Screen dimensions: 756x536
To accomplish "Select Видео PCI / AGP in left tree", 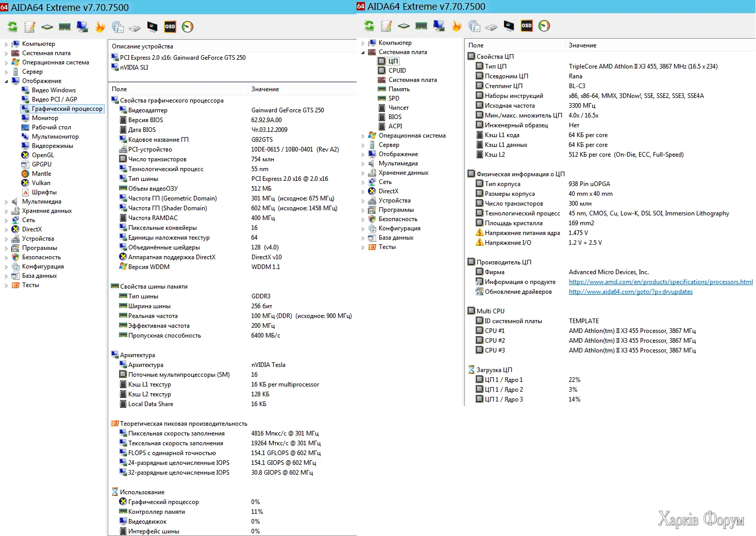I will coord(55,99).
